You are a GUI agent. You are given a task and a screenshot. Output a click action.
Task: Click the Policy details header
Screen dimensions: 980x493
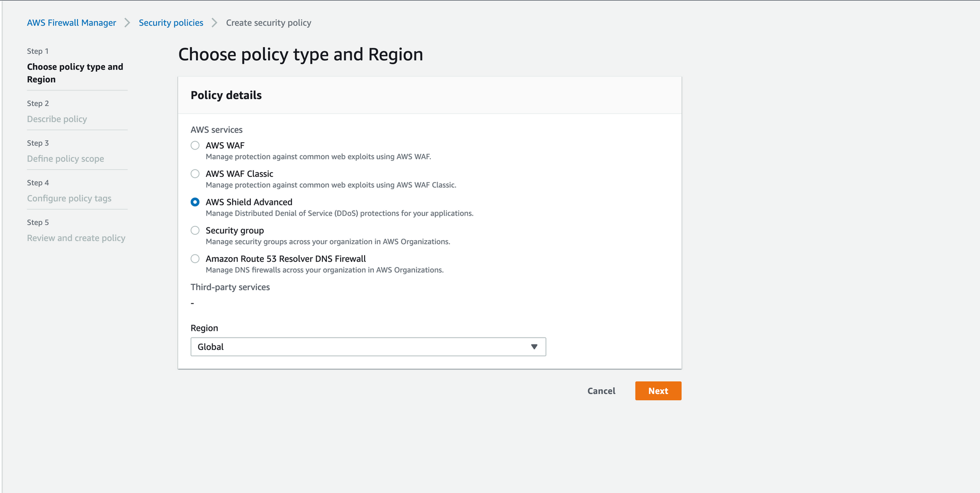(x=226, y=95)
